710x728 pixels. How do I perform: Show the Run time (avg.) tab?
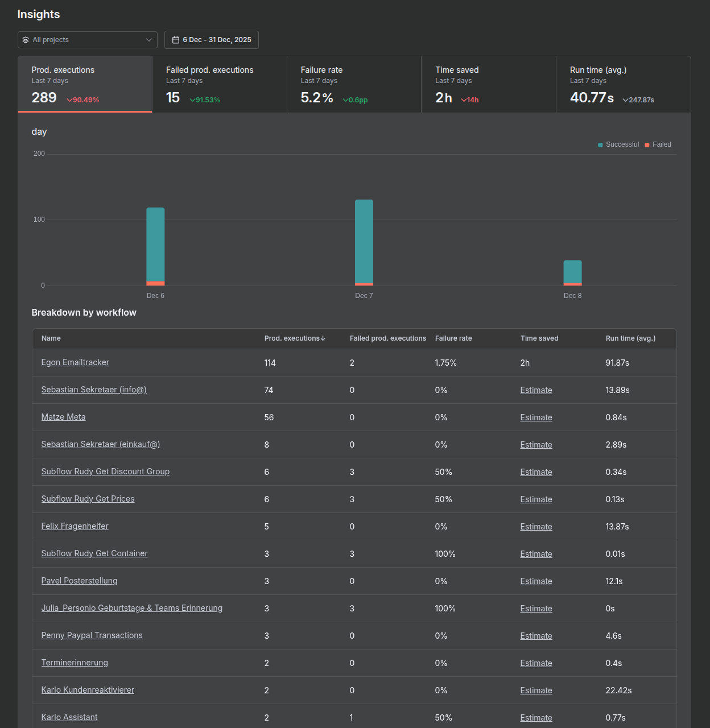623,84
